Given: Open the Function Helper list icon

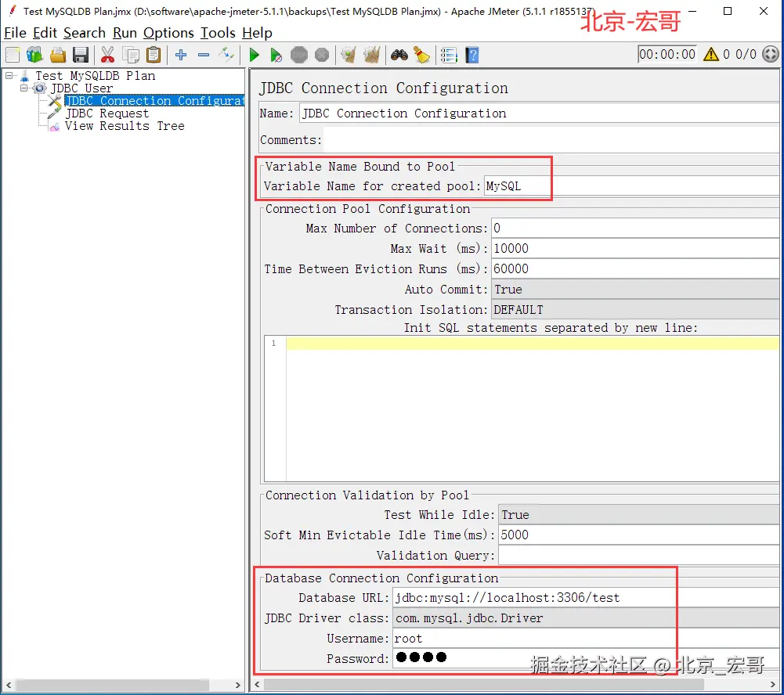Looking at the screenshot, I should click(449, 55).
